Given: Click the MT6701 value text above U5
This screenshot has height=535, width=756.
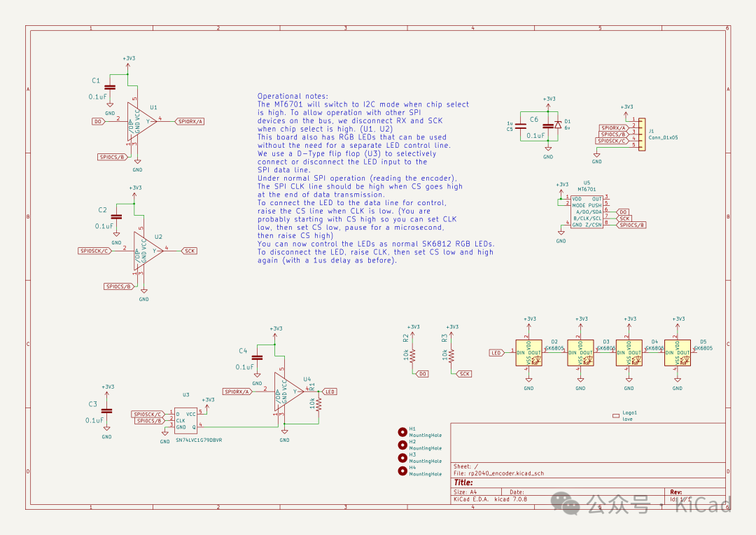Looking at the screenshot, I should [x=587, y=190].
